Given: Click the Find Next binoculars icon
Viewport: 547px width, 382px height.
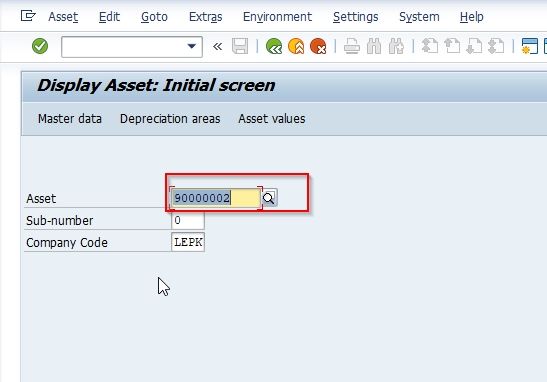Looking at the screenshot, I should (x=396, y=46).
